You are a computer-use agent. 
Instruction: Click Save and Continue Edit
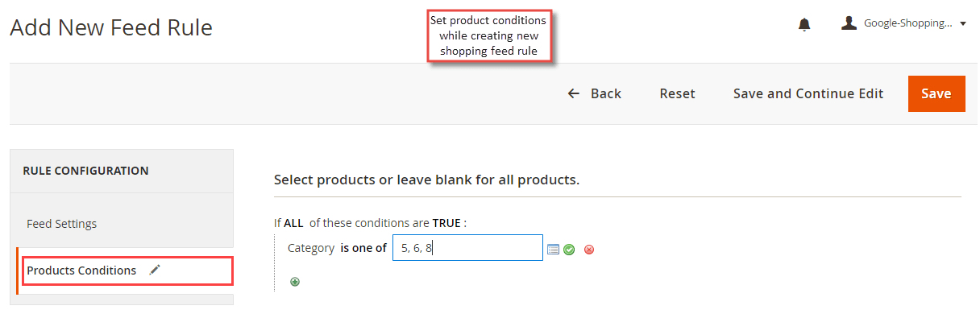[808, 93]
